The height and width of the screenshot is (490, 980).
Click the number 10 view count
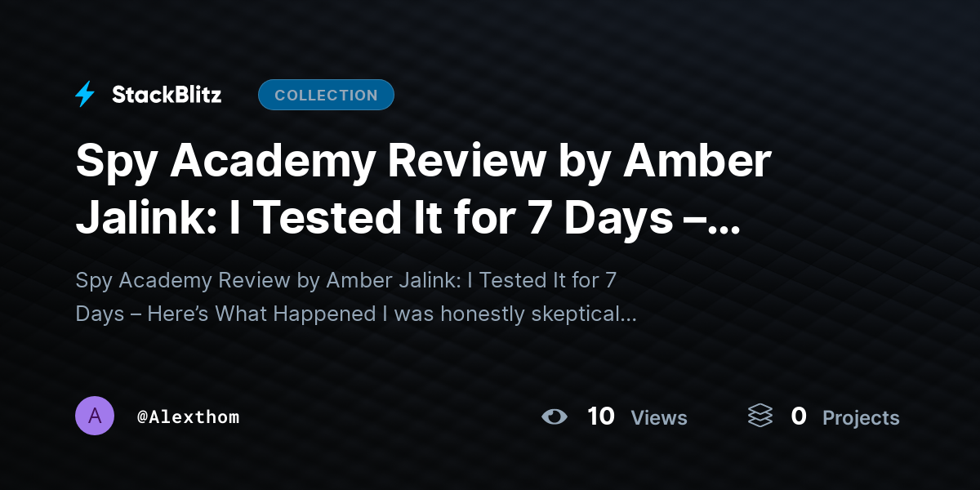(601, 416)
